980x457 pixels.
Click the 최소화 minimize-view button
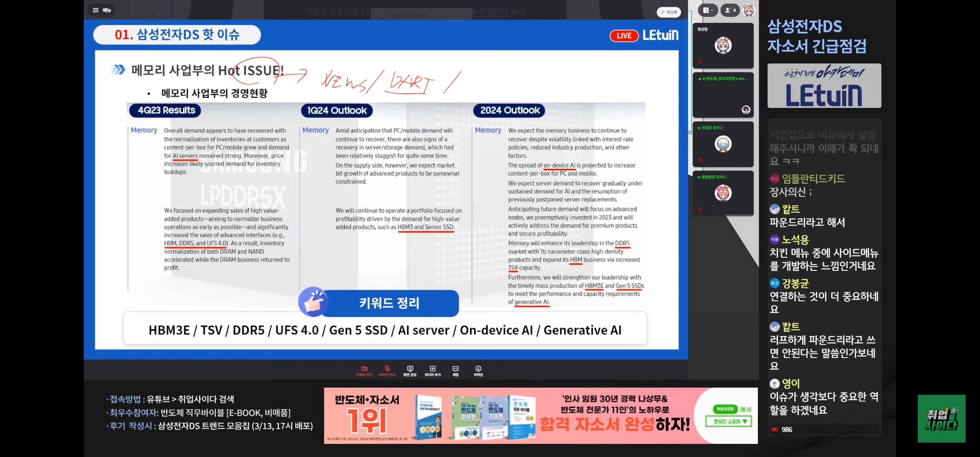tap(669, 12)
